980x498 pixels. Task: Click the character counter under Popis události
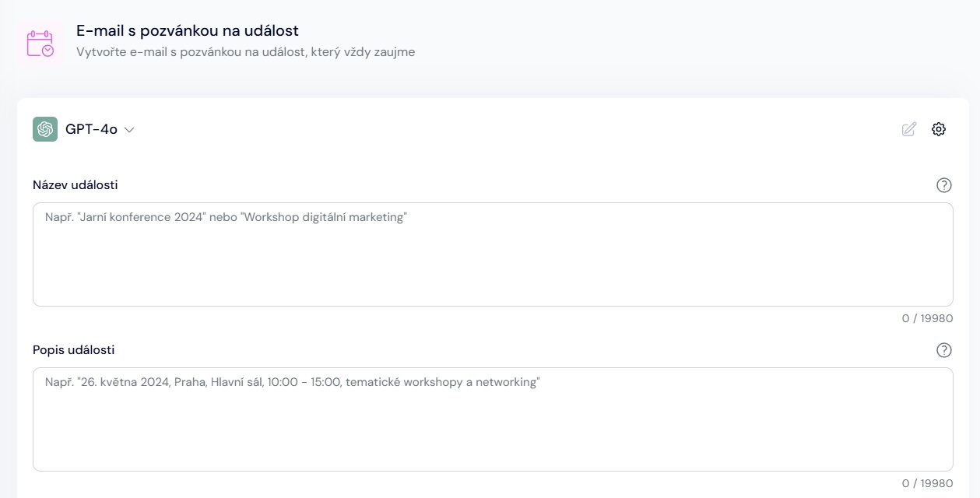[x=927, y=483]
